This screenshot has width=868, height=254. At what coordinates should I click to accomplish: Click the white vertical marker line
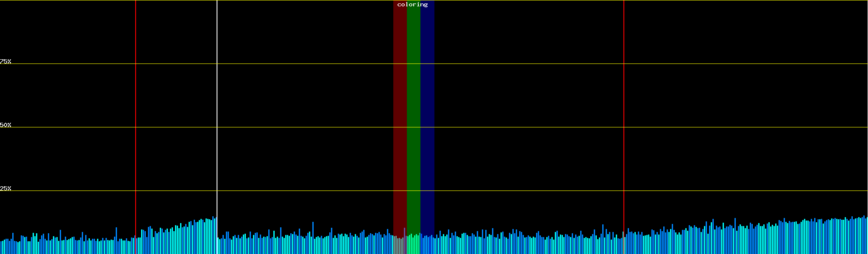(217, 106)
